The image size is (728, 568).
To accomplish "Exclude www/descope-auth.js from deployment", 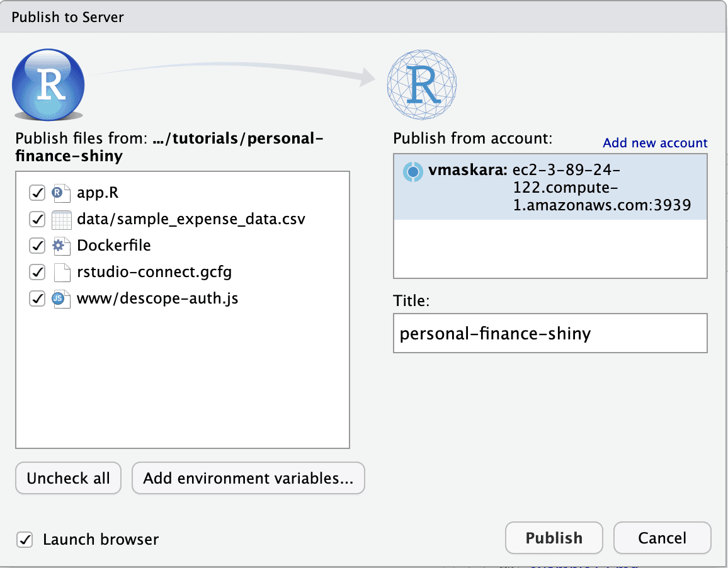I will pyautogui.click(x=37, y=298).
